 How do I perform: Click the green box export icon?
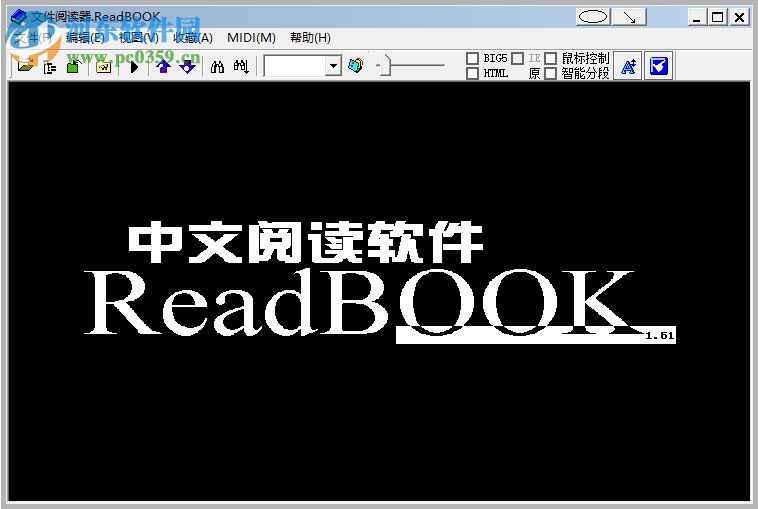pyautogui.click(x=73, y=66)
